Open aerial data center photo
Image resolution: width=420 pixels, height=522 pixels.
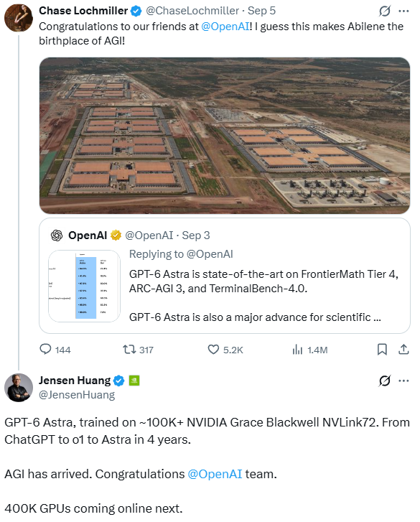(x=225, y=136)
